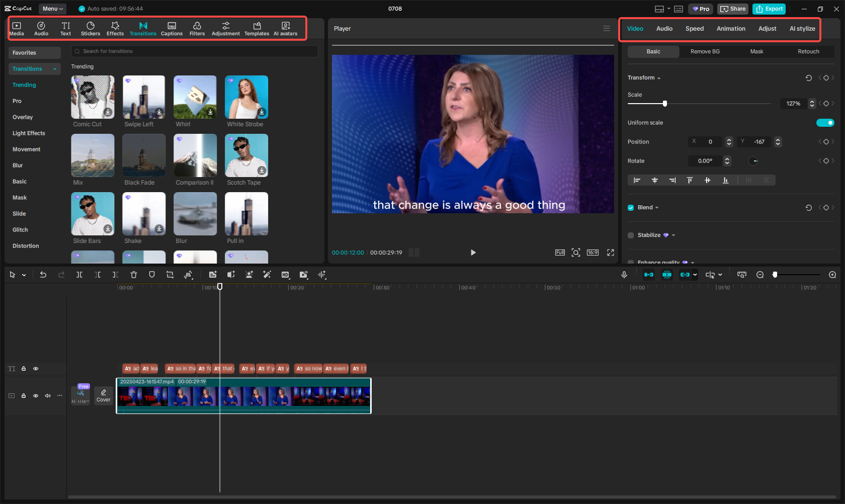Undo the last action
The width and height of the screenshot is (845, 504).
point(43,275)
